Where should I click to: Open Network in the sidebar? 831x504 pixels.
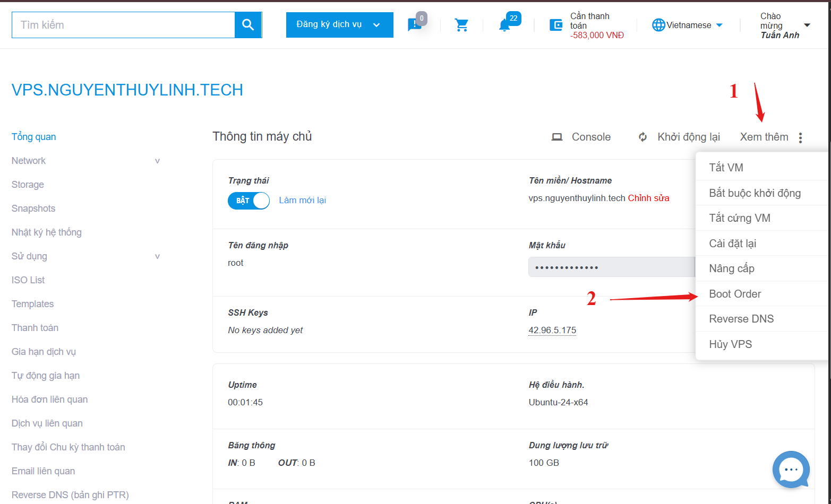click(x=29, y=161)
